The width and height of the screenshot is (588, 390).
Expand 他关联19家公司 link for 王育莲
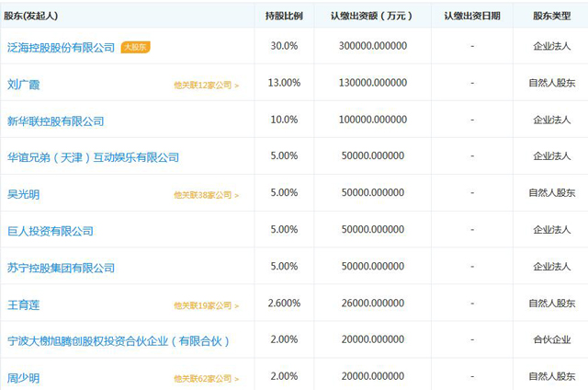click(206, 306)
